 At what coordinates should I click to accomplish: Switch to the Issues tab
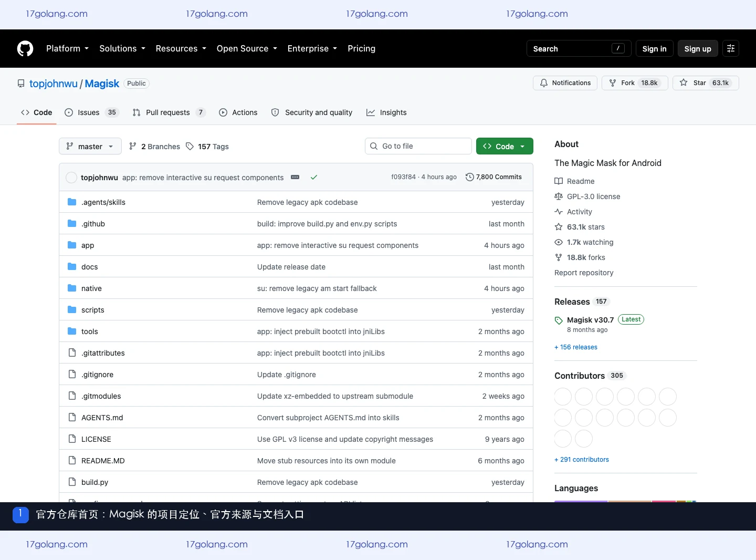click(x=92, y=112)
